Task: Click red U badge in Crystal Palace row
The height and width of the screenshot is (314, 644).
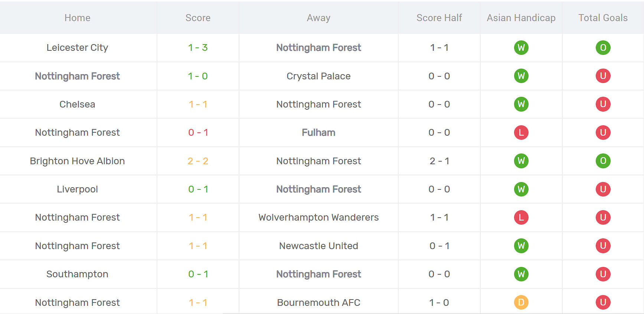Action: [603, 76]
